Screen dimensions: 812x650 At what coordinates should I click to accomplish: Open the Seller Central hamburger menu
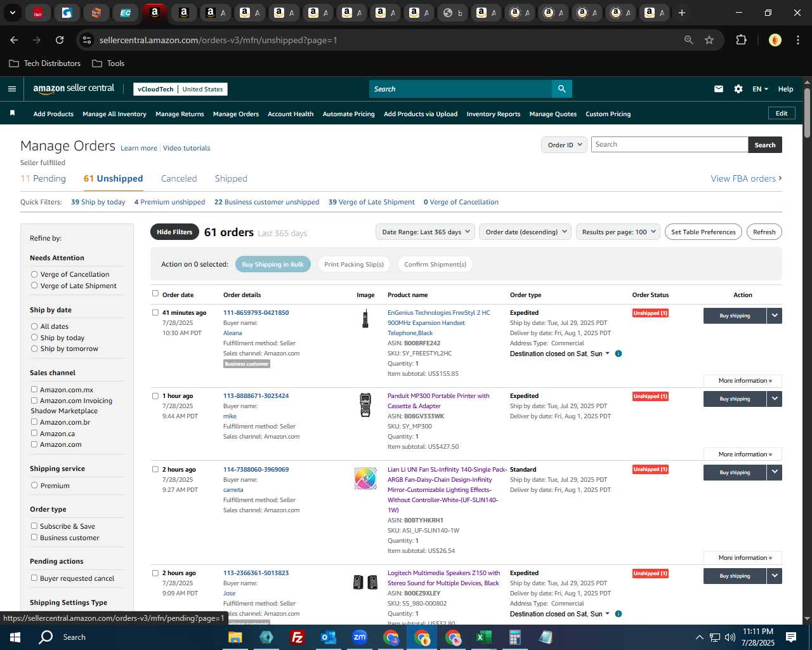[x=11, y=89]
